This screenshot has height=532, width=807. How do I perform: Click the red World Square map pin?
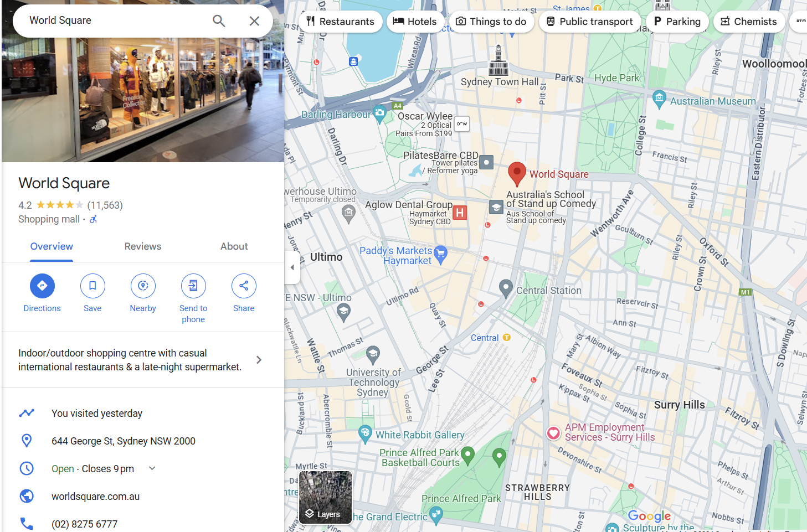pyautogui.click(x=517, y=174)
